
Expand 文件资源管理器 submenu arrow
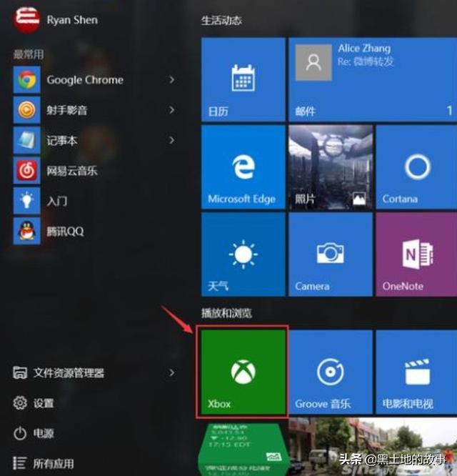coord(171,373)
